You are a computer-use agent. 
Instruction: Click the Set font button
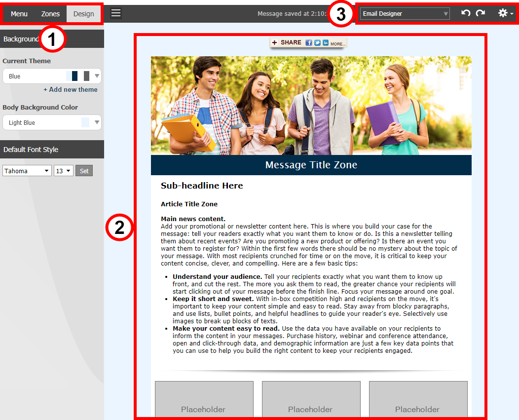(84, 171)
